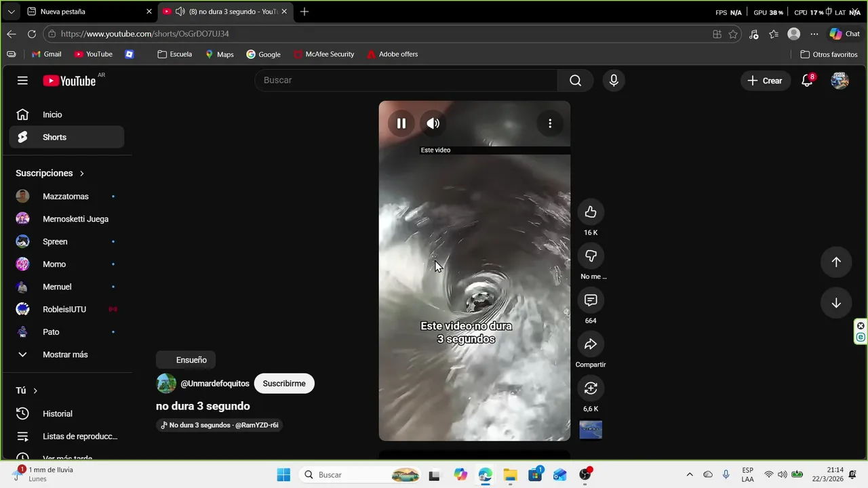Open the Pato channel

[66, 332]
